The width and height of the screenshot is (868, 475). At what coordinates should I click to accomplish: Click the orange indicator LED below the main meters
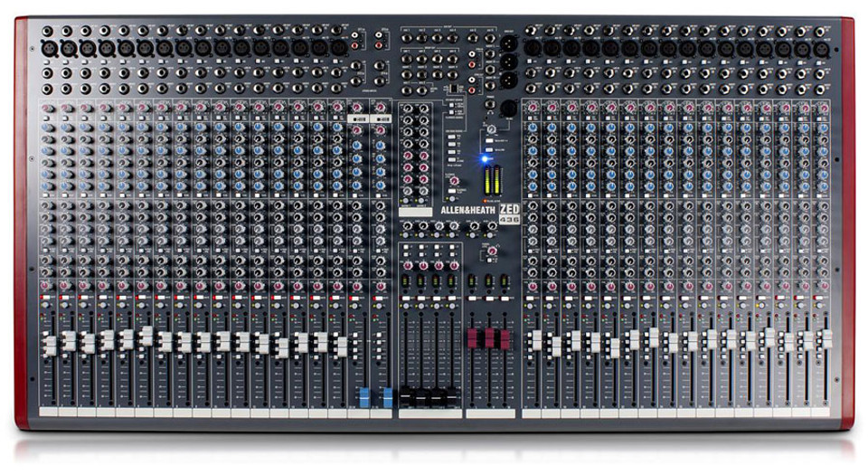point(486,201)
